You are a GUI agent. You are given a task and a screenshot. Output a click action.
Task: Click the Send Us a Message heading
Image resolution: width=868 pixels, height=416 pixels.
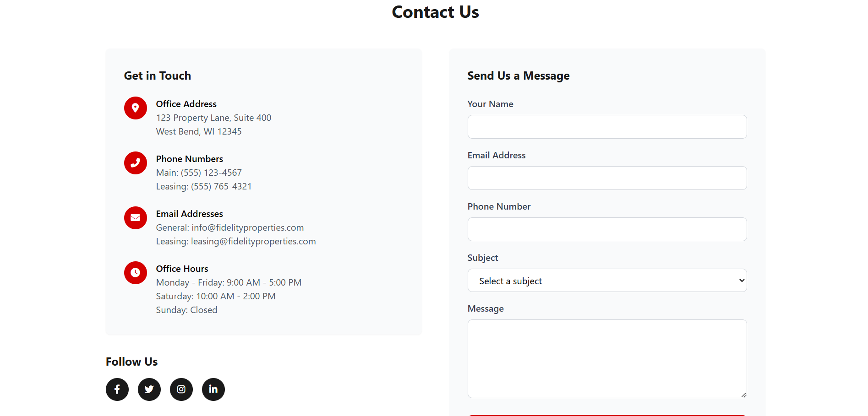518,76
